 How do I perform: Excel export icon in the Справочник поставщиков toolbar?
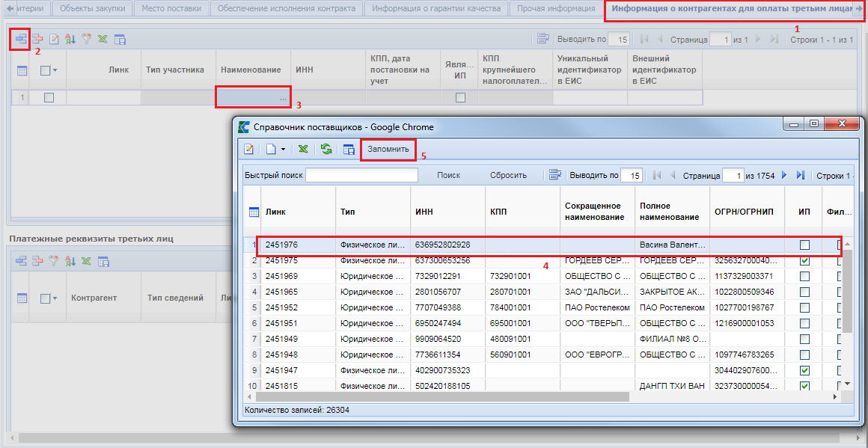303,149
